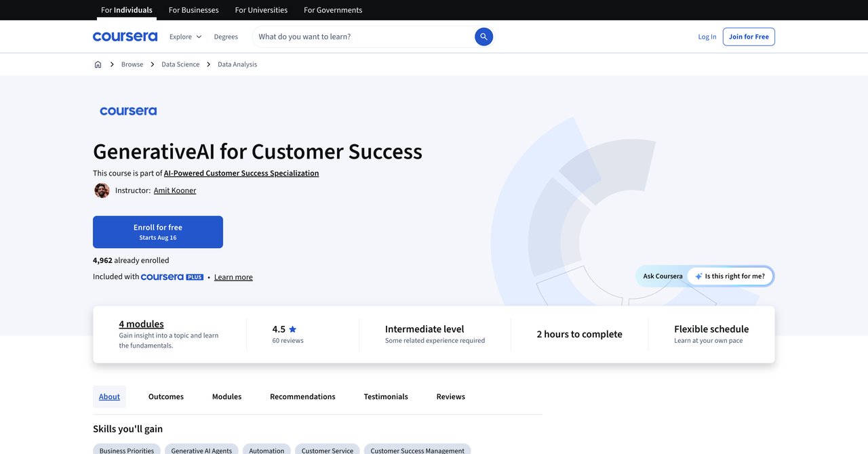The height and width of the screenshot is (454, 868).
Task: Open Coursera logo in the header
Action: pos(125,37)
